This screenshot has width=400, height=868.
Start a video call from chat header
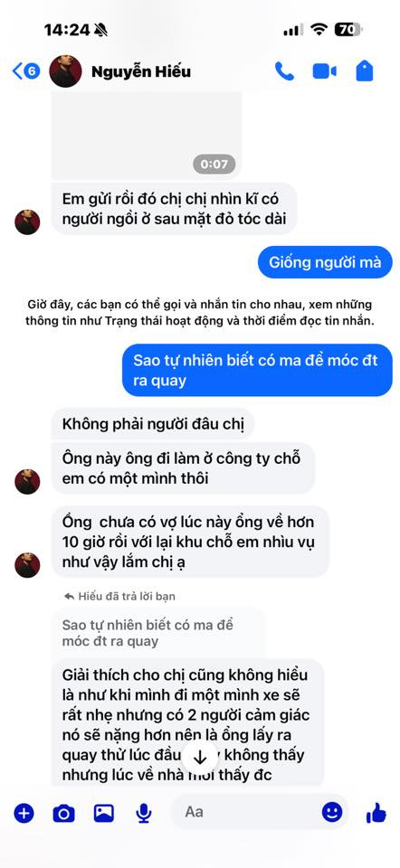324,71
